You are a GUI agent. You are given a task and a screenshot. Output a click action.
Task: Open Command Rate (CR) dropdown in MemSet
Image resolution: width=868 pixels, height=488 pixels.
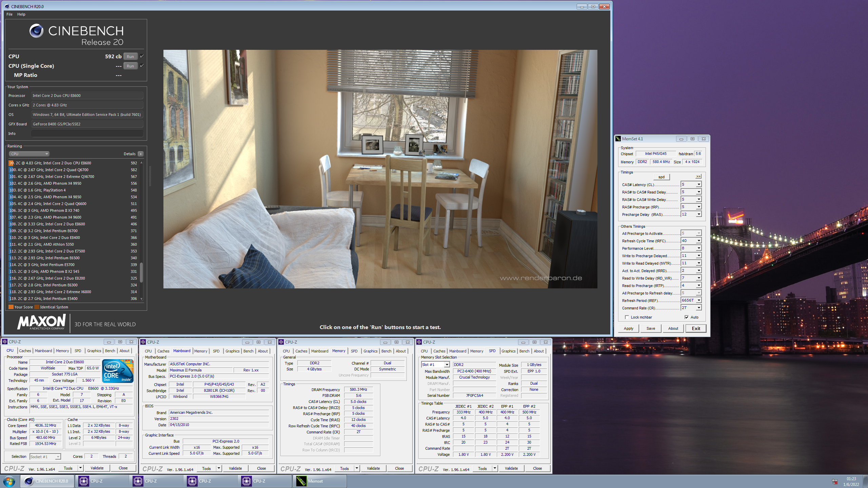click(698, 308)
